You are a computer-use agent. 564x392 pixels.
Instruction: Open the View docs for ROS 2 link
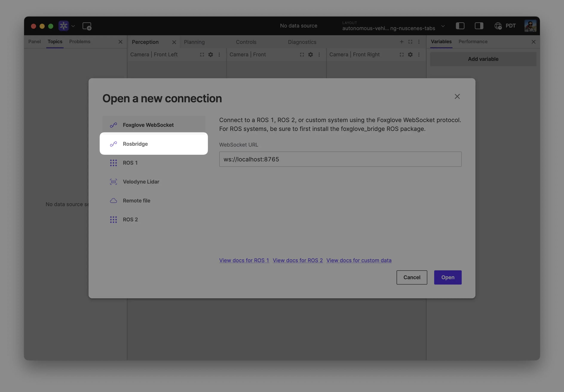[x=298, y=260]
